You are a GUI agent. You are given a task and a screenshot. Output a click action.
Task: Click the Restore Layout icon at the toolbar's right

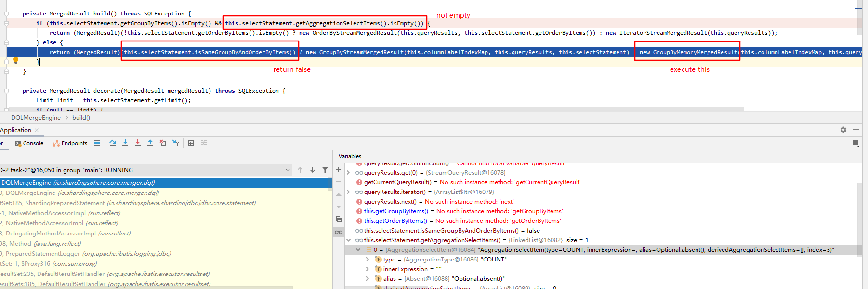855,143
